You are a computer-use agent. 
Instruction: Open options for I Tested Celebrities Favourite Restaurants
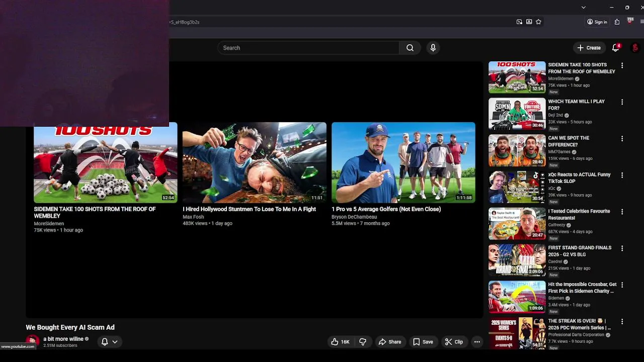tap(622, 212)
